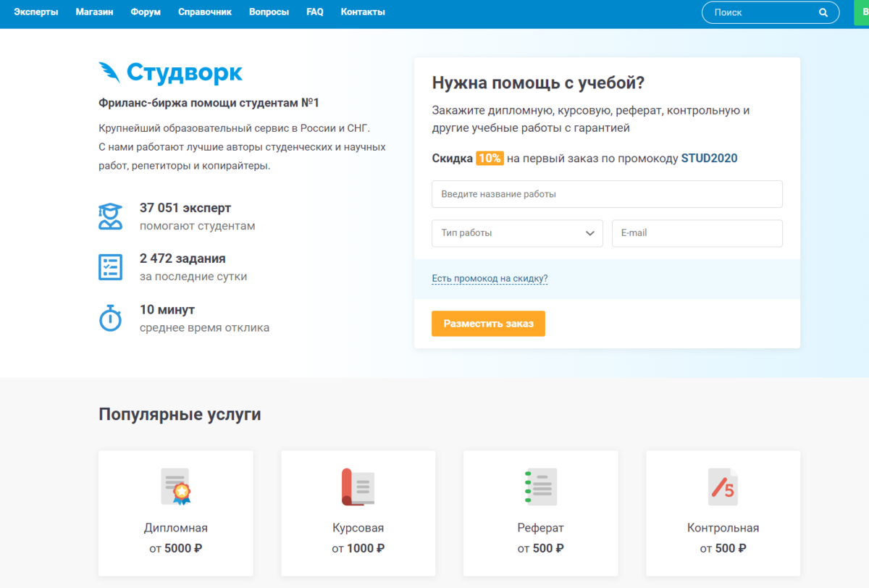Screen dimensions: 869x588
Task: Focus the Поиск search field
Action: (771, 12)
